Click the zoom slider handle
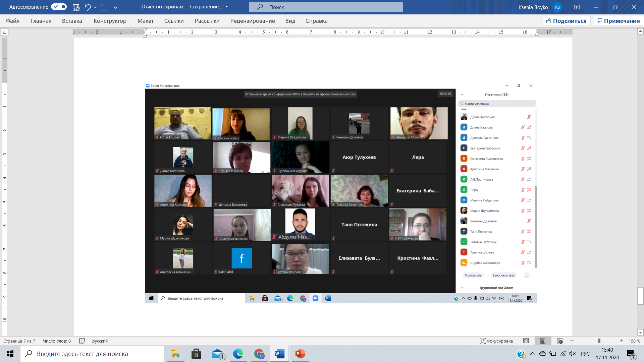This screenshot has height=362, width=644. click(x=599, y=341)
